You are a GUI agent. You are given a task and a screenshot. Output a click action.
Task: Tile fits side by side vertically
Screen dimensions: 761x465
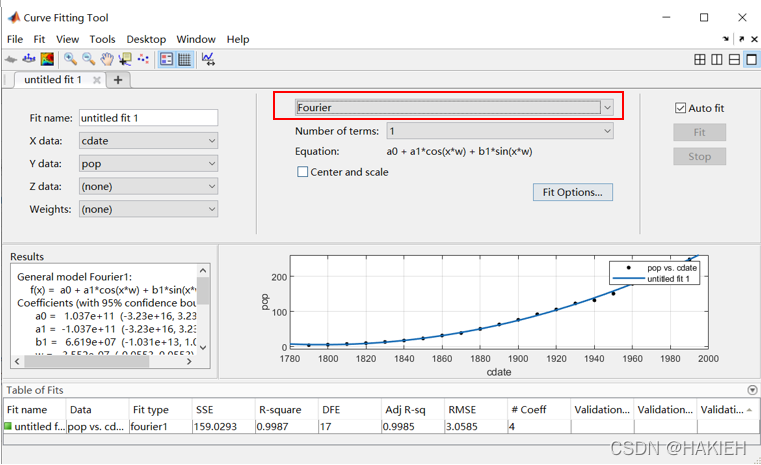point(717,59)
